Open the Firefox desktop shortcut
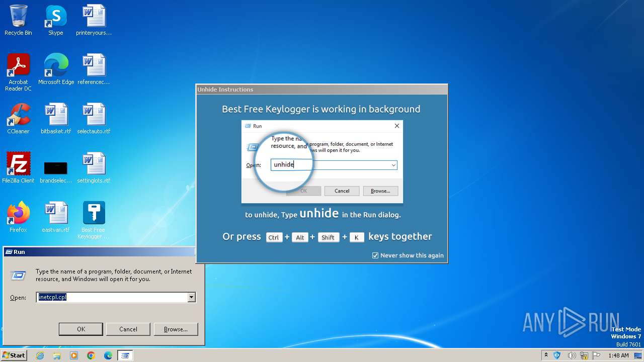This screenshot has width=644, height=362. point(18,217)
